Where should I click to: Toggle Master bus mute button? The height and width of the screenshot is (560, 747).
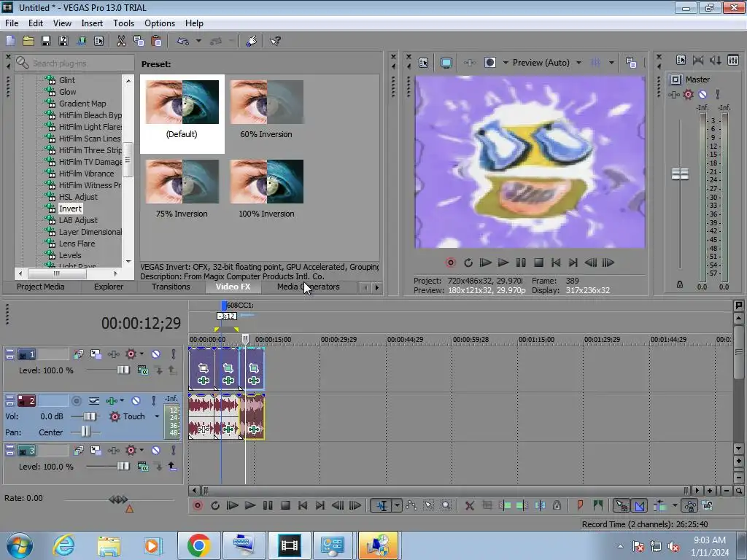[x=703, y=94]
